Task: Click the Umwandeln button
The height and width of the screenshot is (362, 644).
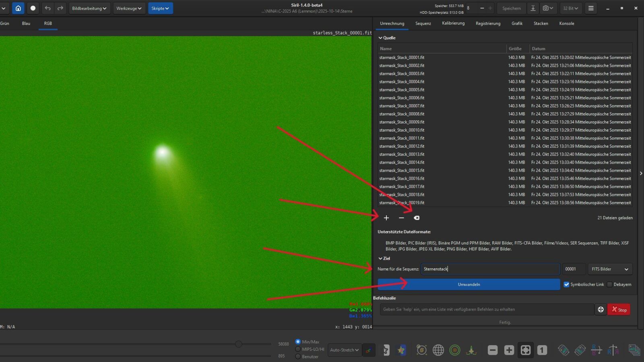Action: click(x=469, y=284)
